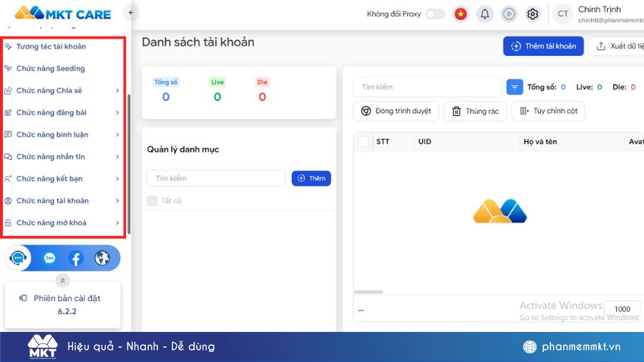This screenshot has width=644, height=362.
Task: Click the blue filter icon button
Action: click(x=514, y=87)
